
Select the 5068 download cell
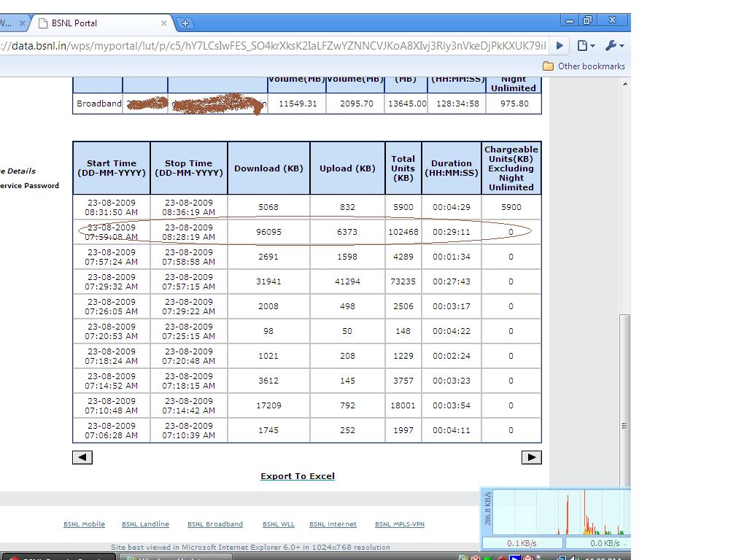268,207
